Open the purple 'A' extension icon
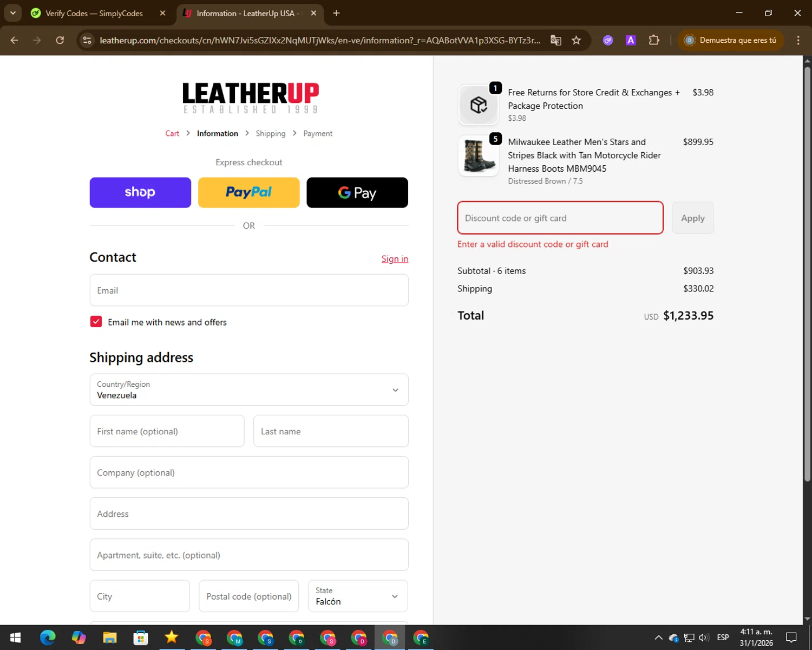812x650 pixels. (631, 40)
